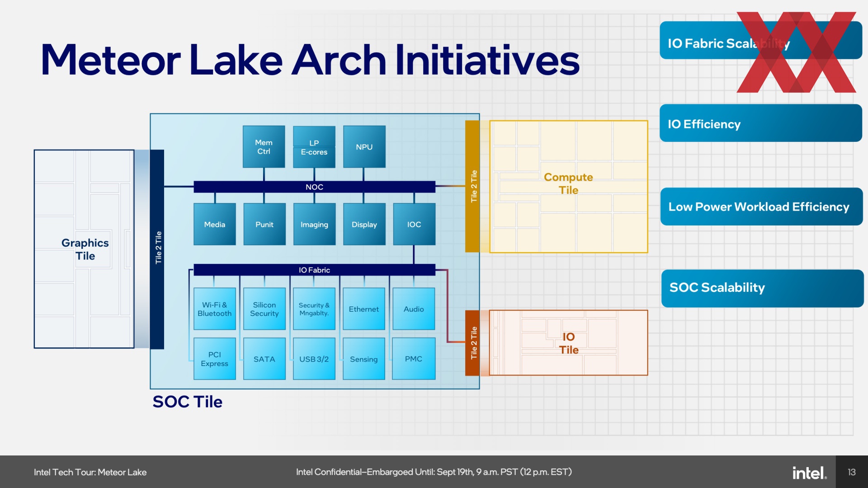
Task: Select the Wi-Fi & Bluetooth block
Action: (215, 309)
